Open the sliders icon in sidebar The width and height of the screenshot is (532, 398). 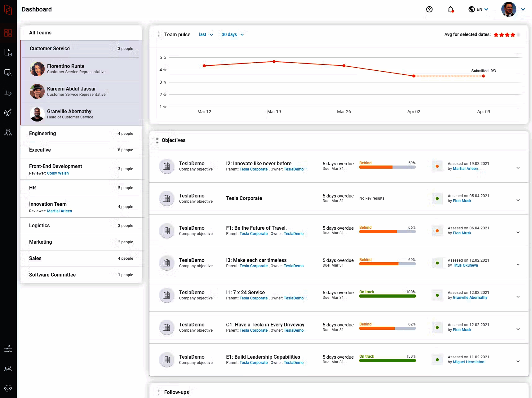pos(8,349)
